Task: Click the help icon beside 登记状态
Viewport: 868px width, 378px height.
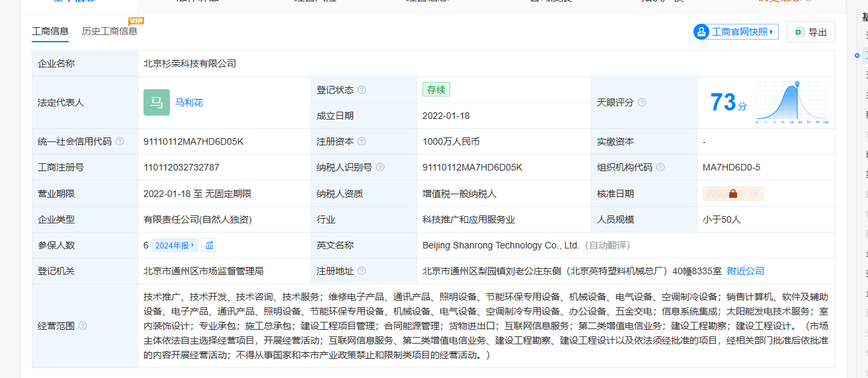Action: click(x=362, y=90)
